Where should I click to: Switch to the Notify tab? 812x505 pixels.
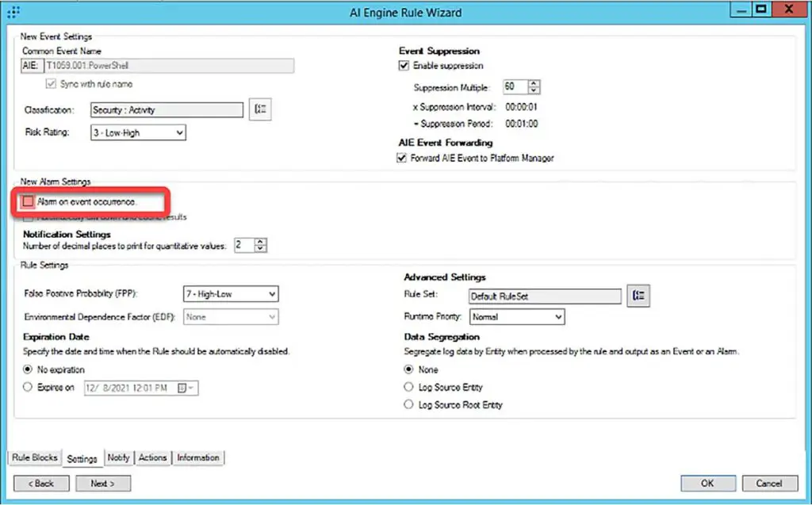pyautogui.click(x=118, y=457)
